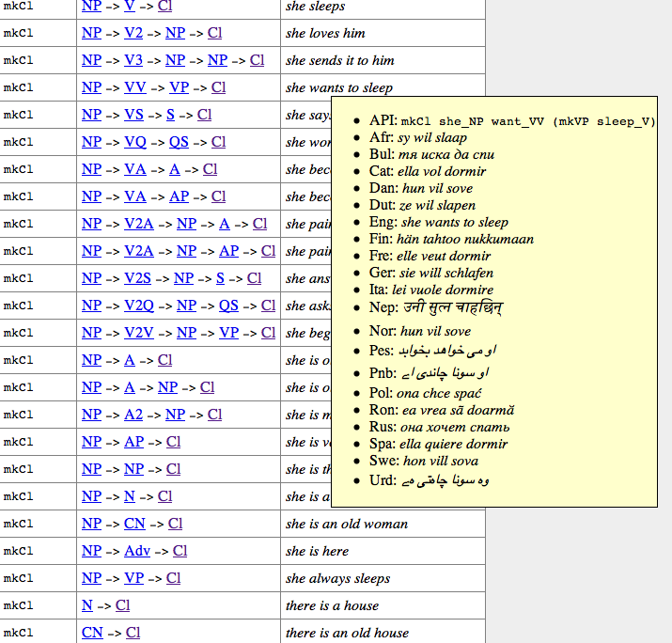
Task: Click the V2 link in the table
Action: click(134, 33)
